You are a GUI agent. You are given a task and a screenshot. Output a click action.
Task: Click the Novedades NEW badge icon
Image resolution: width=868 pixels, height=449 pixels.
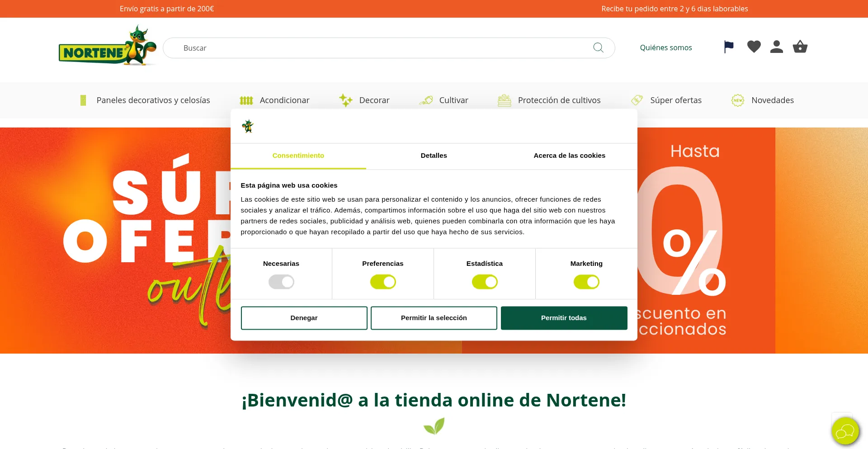click(738, 100)
